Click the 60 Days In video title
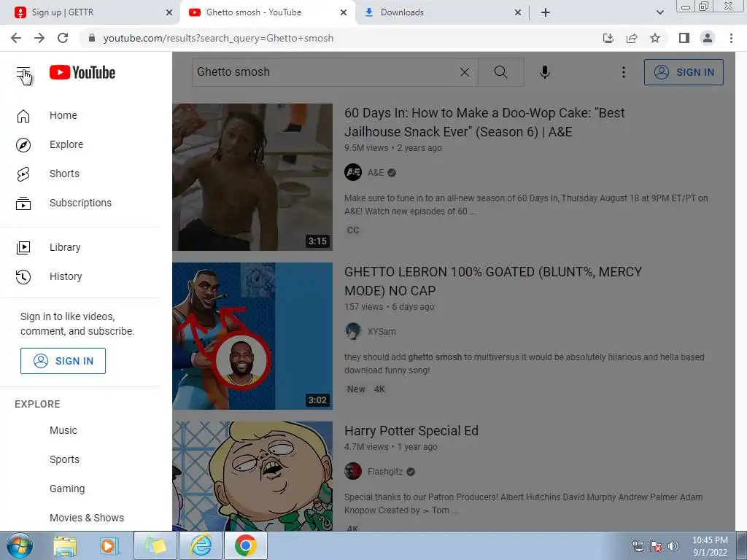The width and height of the screenshot is (747, 560). (x=484, y=122)
